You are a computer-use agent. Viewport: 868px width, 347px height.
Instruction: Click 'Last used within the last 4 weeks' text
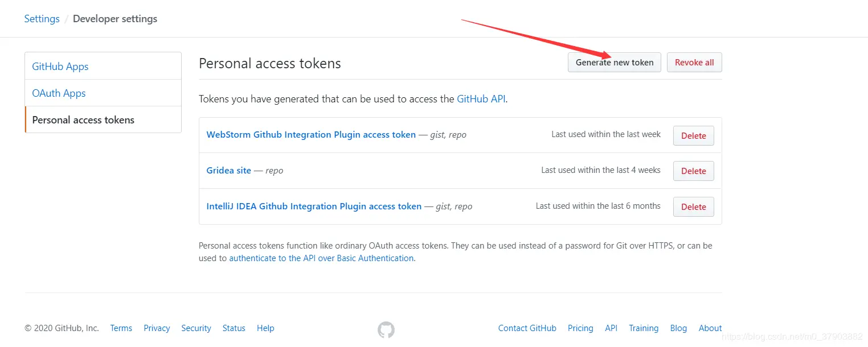(x=601, y=170)
